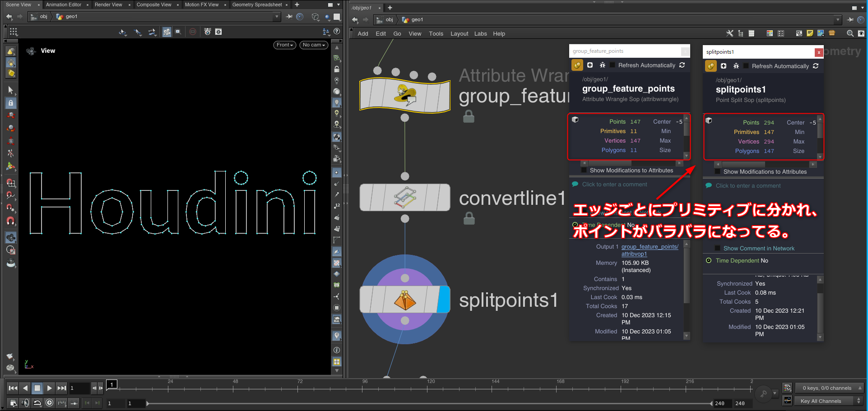Open the viewport snapshot camera tool

(x=208, y=32)
